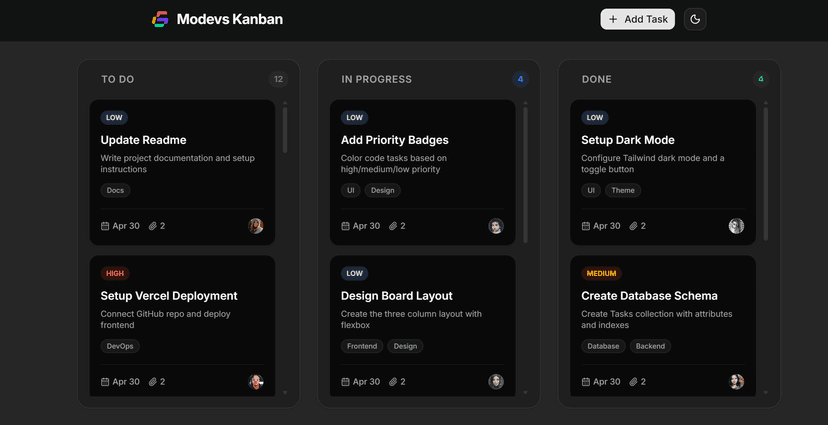Image resolution: width=828 pixels, height=425 pixels.
Task: Click the Add Task button
Action: tap(637, 19)
